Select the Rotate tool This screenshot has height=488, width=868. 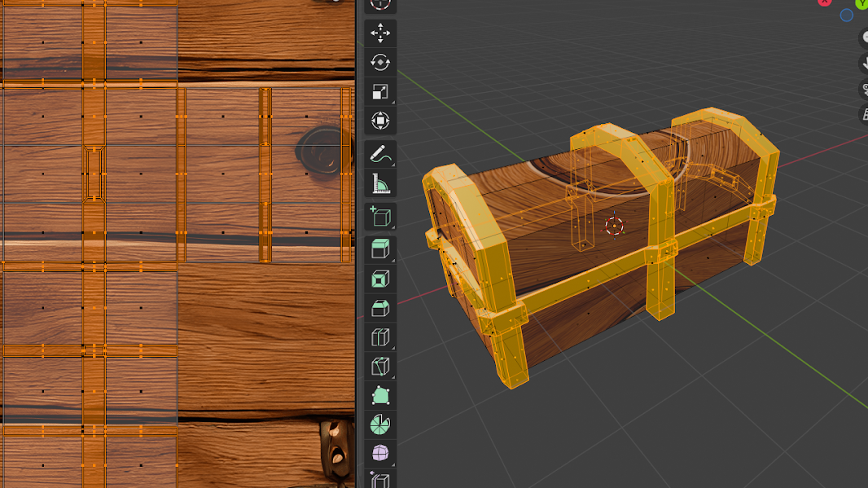click(379, 63)
